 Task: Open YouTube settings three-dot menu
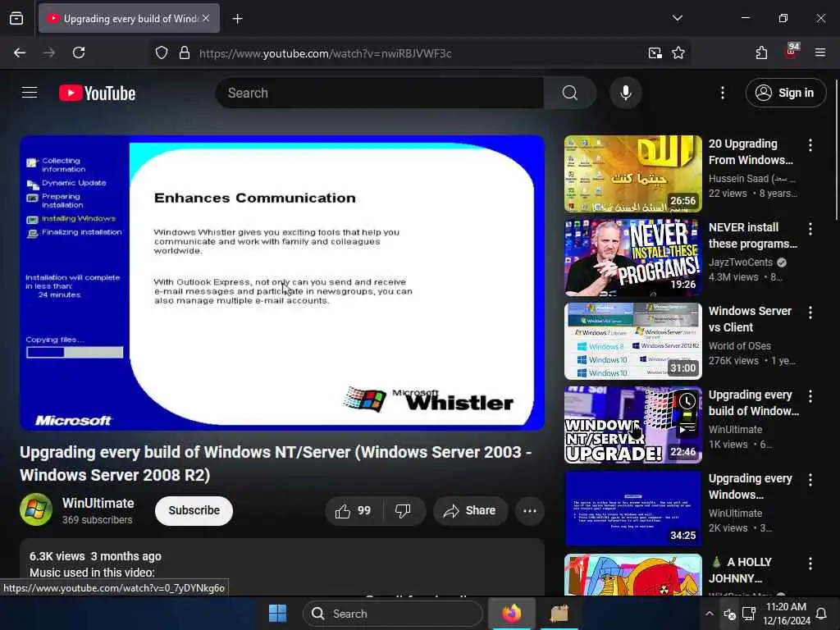(x=722, y=93)
